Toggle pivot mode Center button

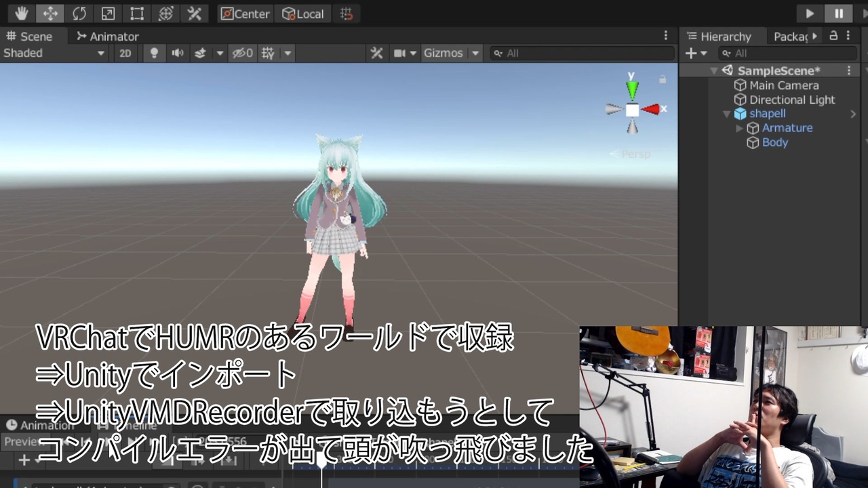click(245, 14)
